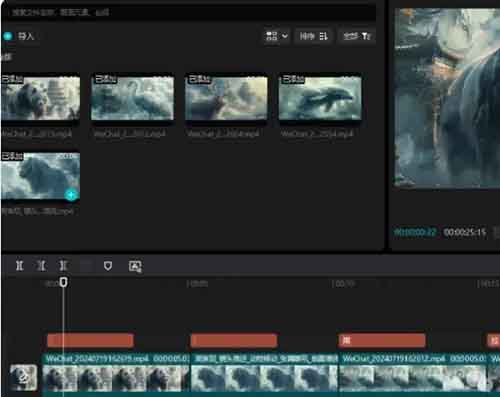Select the second video clip on main track
The image size is (500, 397).
coord(264,373)
